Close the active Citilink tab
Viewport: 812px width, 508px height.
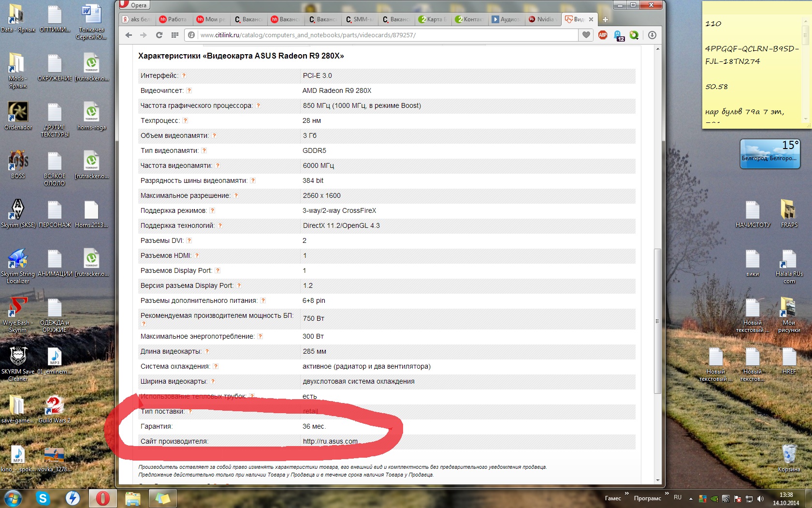pos(591,19)
